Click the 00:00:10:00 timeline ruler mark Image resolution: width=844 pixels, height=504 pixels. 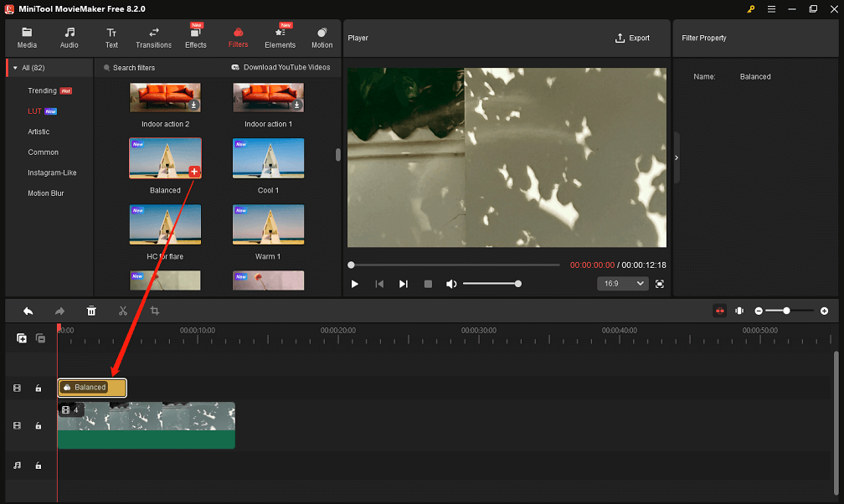[198, 330]
